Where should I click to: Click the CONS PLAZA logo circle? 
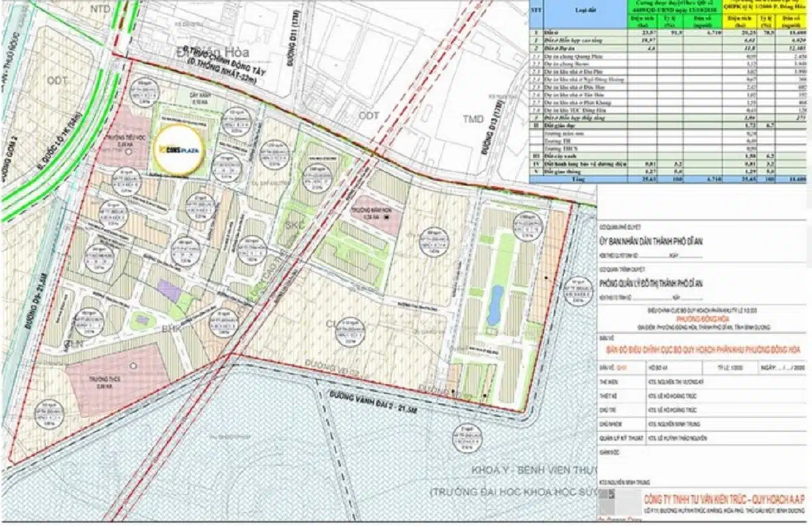tap(177, 149)
